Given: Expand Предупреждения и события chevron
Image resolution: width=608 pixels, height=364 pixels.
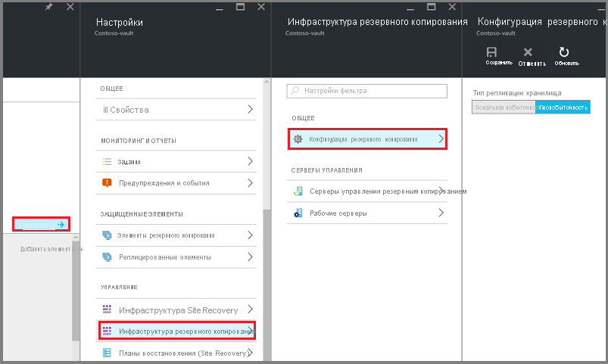Looking at the screenshot, I should pos(250,183).
